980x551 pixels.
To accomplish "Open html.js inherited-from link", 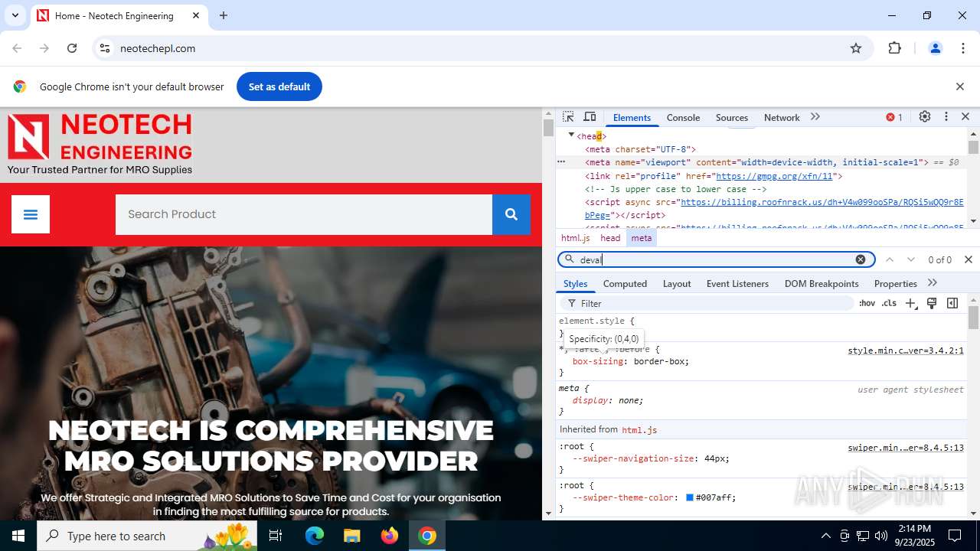I will [x=639, y=430].
